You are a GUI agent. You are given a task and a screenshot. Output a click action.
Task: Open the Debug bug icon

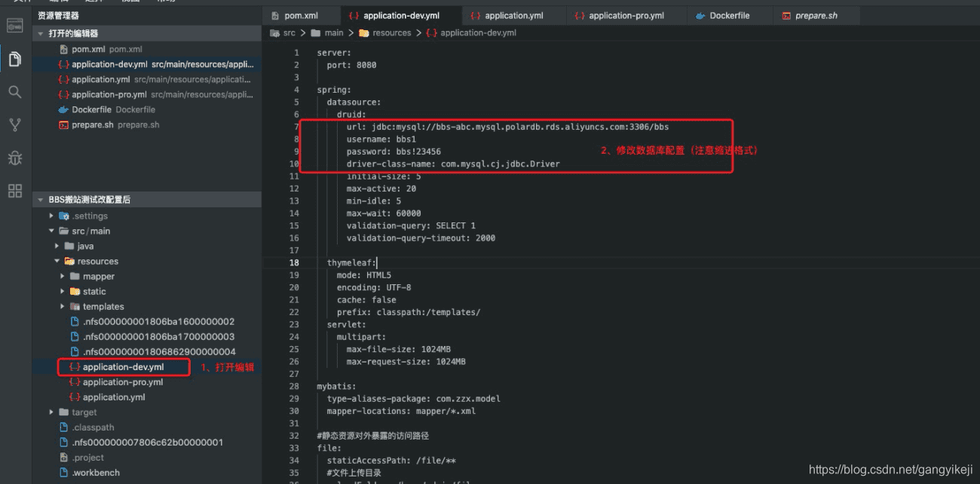click(14, 158)
